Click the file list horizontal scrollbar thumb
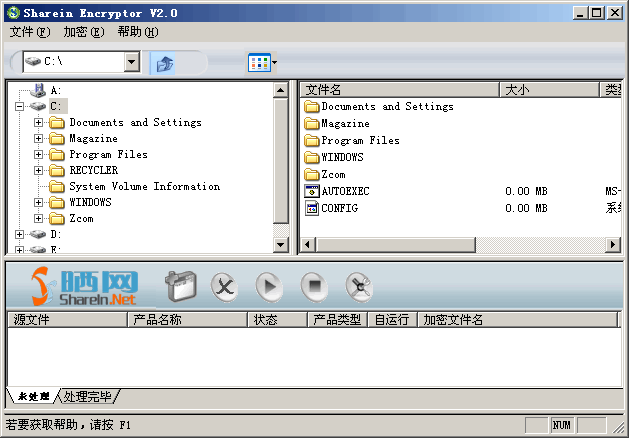The width and height of the screenshot is (629, 438). (396, 244)
